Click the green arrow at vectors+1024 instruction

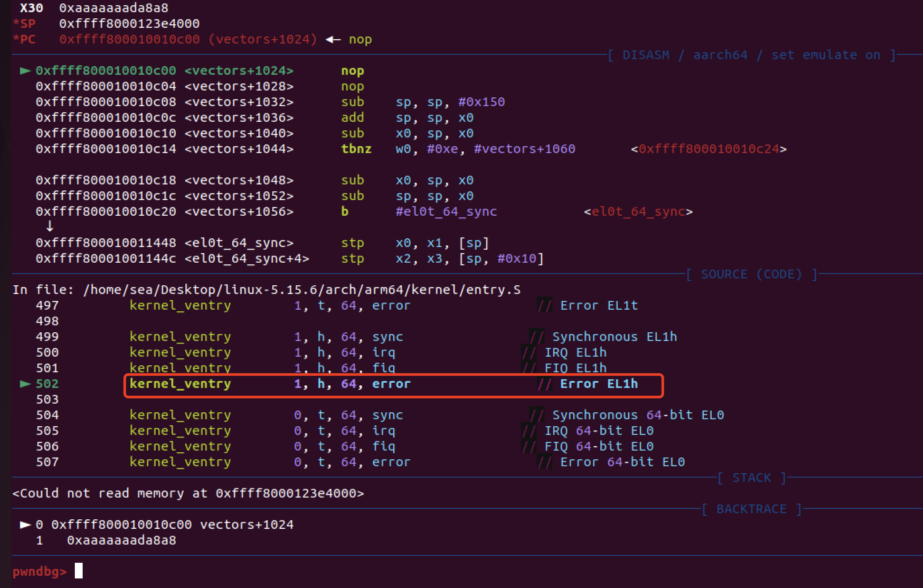(25, 71)
